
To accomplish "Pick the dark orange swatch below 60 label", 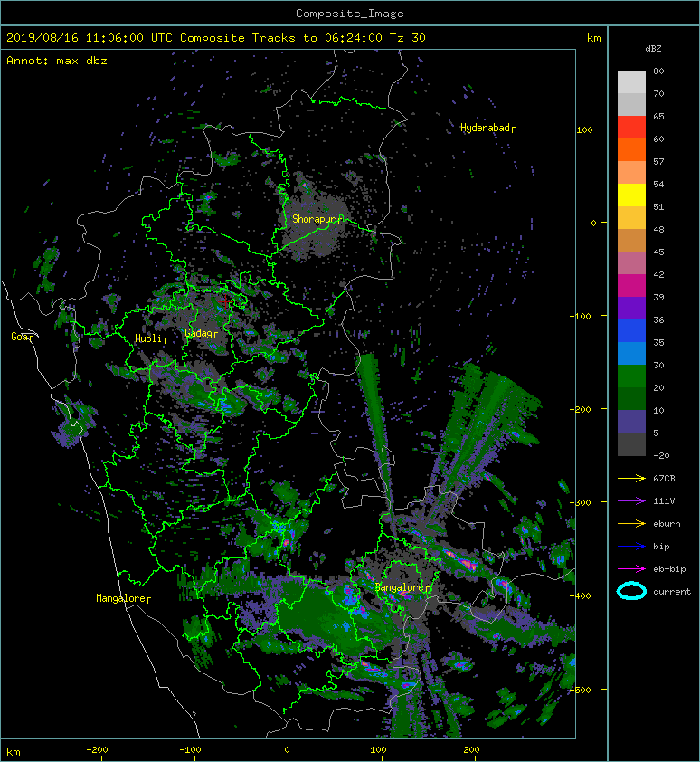I will tap(631, 150).
